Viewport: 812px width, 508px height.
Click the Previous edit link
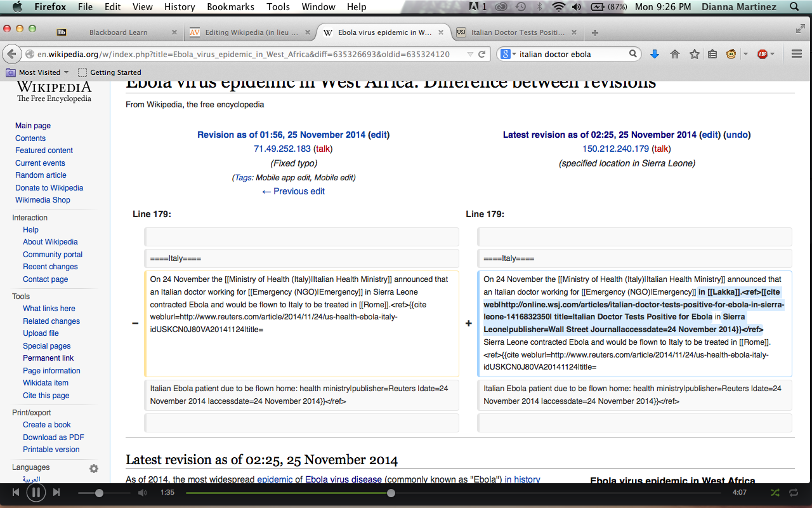[293, 191]
